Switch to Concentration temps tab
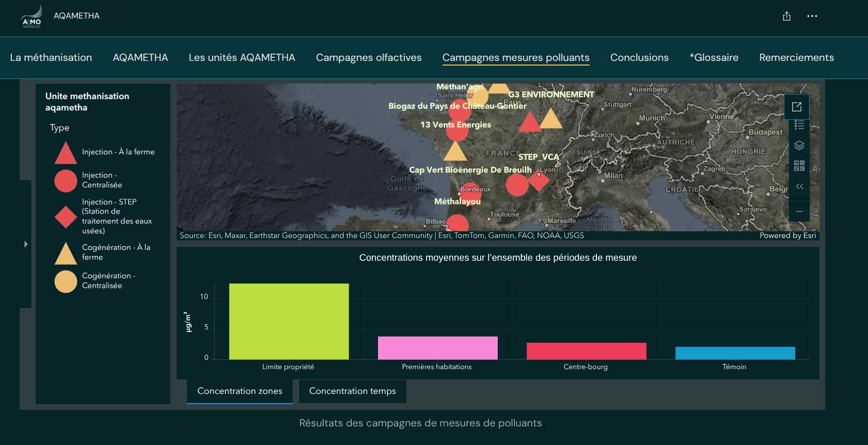 (x=352, y=391)
